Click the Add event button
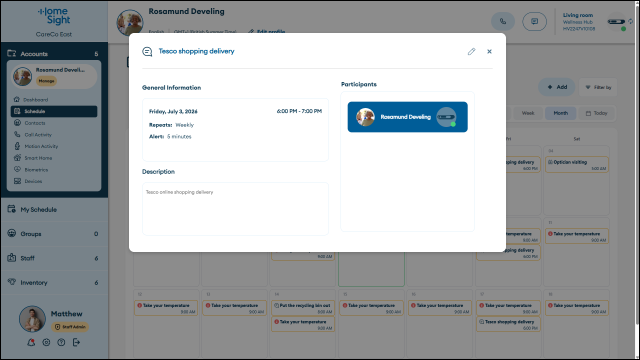The width and height of the screenshot is (640, 360). point(557,87)
